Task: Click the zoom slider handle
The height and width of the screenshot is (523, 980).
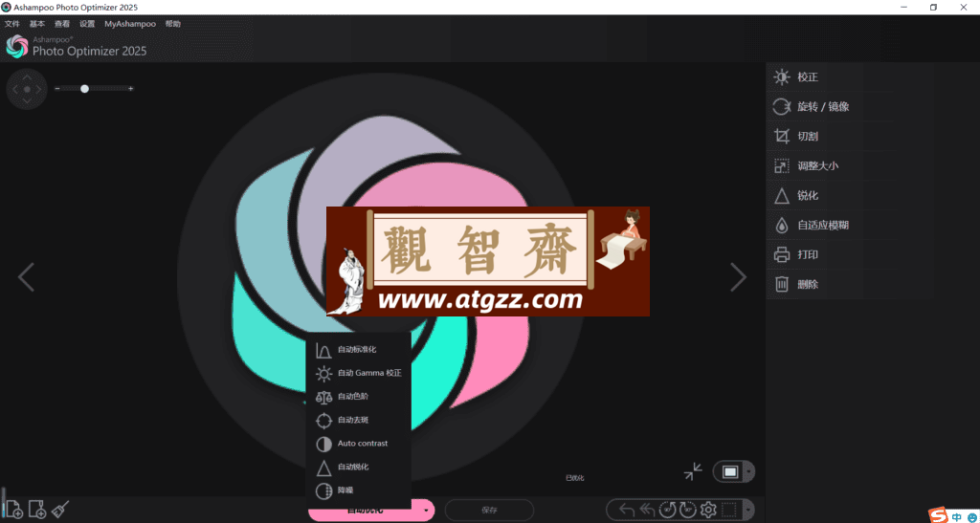Action: tap(84, 89)
